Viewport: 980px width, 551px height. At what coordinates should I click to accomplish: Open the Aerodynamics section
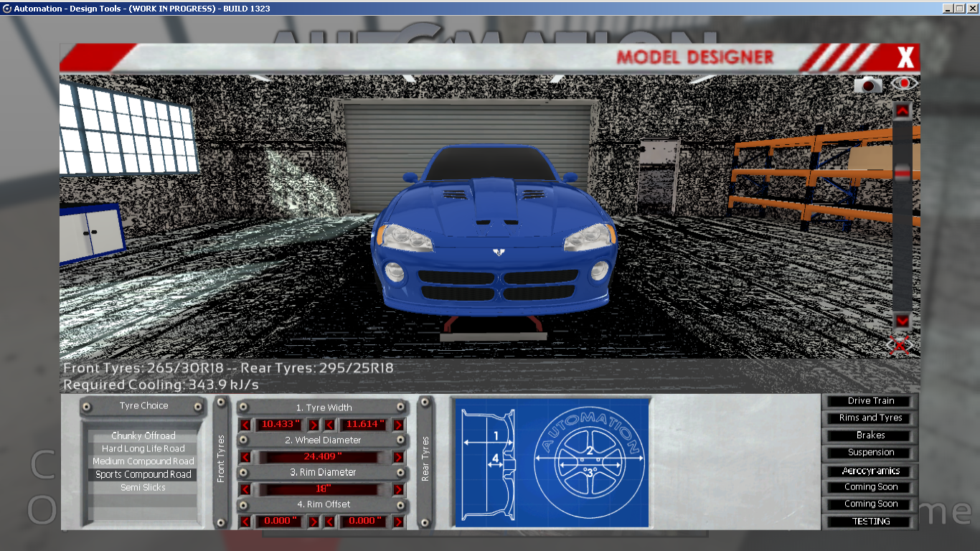870,471
